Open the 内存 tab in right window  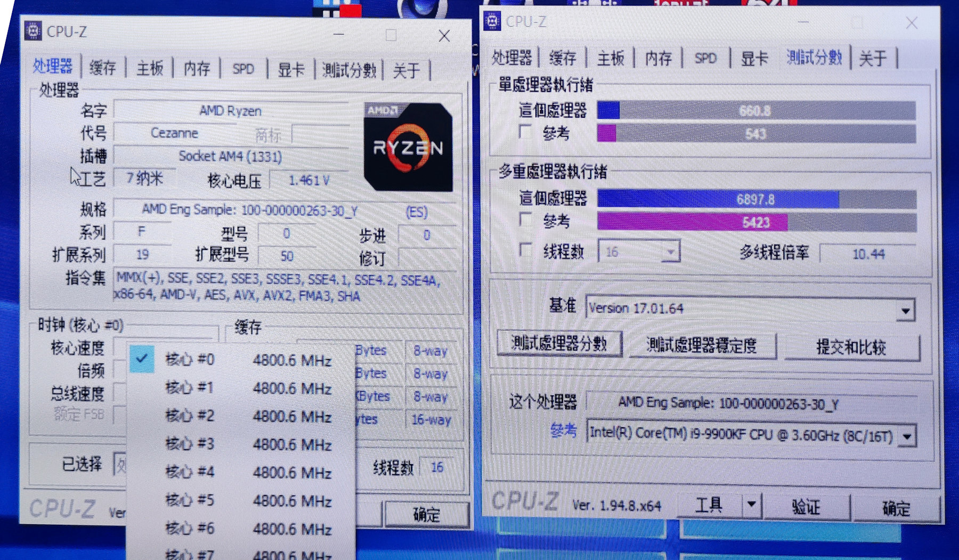(x=659, y=58)
